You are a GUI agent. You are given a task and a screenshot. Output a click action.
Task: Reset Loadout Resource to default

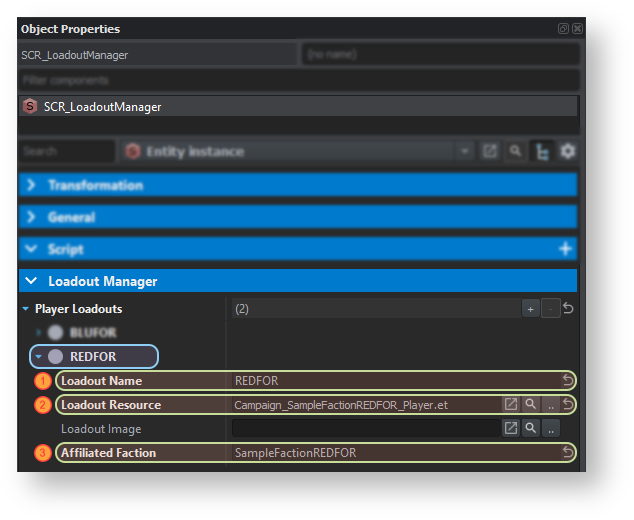[x=568, y=404]
